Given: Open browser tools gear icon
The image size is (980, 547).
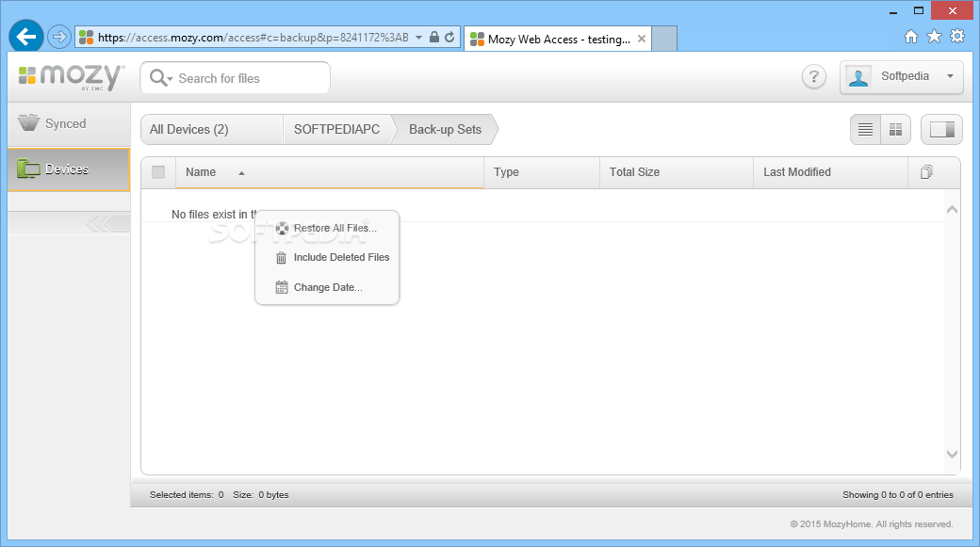Looking at the screenshot, I should 956,36.
